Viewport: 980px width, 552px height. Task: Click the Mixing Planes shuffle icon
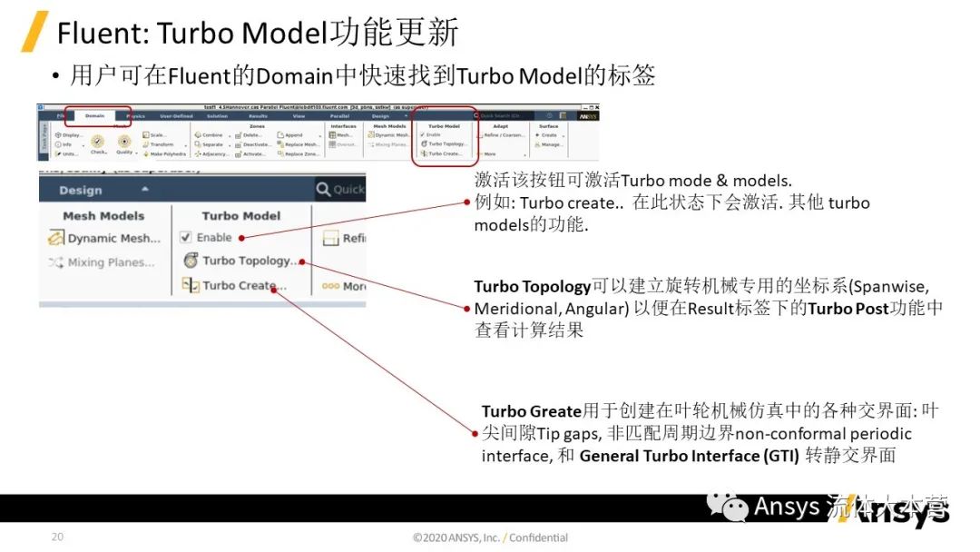[x=55, y=262]
